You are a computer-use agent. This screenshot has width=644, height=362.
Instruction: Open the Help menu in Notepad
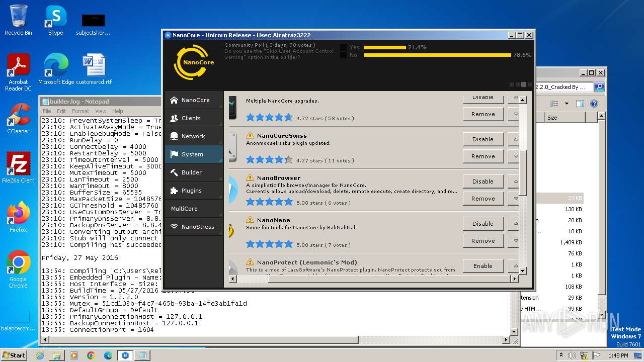click(118, 111)
